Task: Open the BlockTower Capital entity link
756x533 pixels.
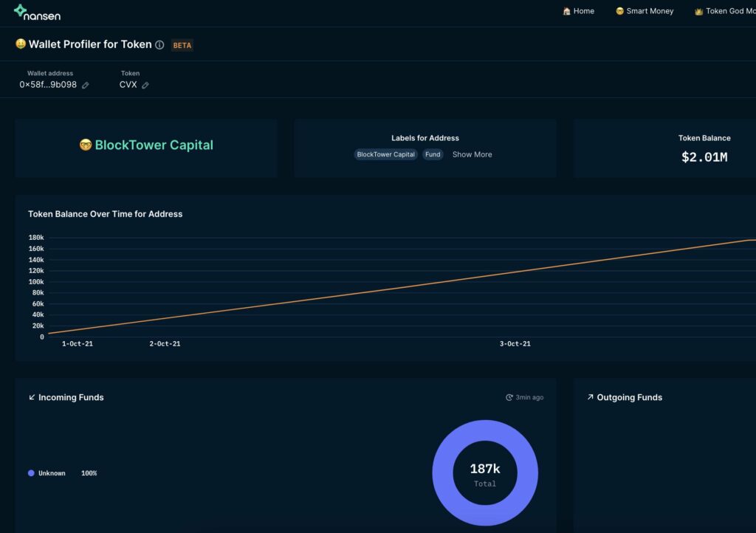Action: [x=154, y=145]
